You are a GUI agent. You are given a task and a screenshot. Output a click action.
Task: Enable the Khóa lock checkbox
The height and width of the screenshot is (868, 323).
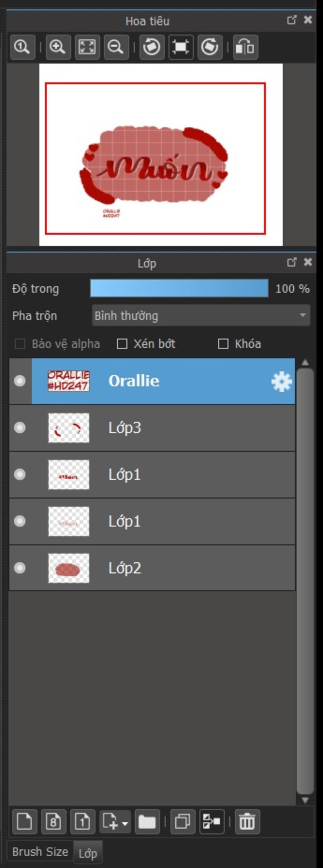click(x=223, y=344)
